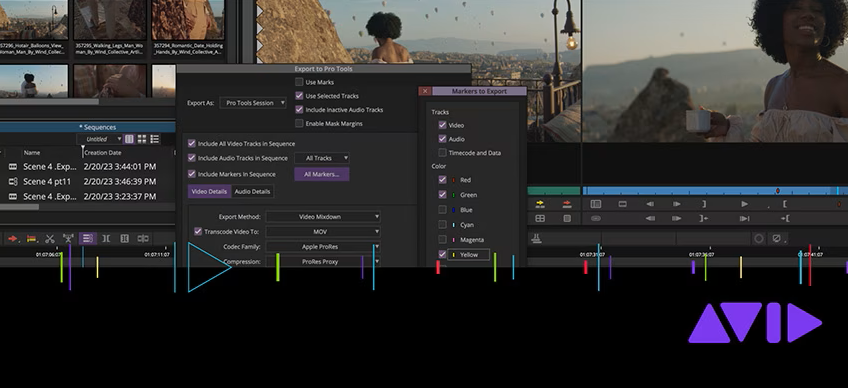
Task: Select the 357295_Walking_Legs clip thumbnail
Action: pos(109,19)
